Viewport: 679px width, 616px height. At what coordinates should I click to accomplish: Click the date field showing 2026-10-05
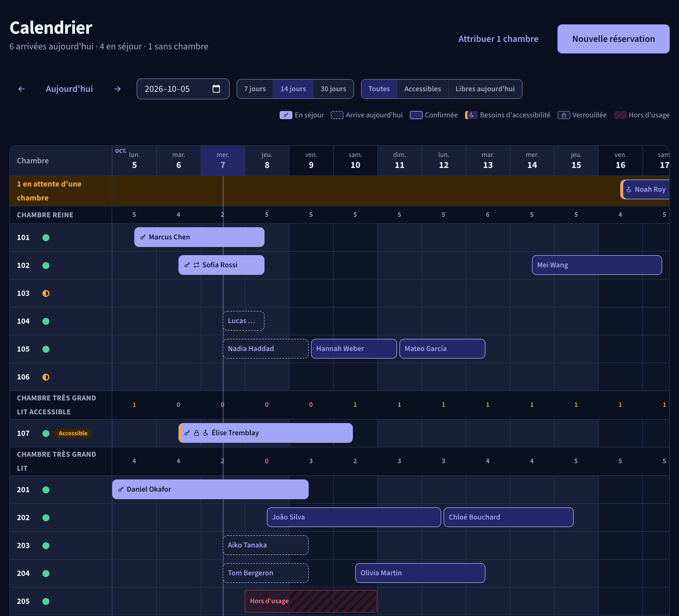pyautogui.click(x=183, y=89)
